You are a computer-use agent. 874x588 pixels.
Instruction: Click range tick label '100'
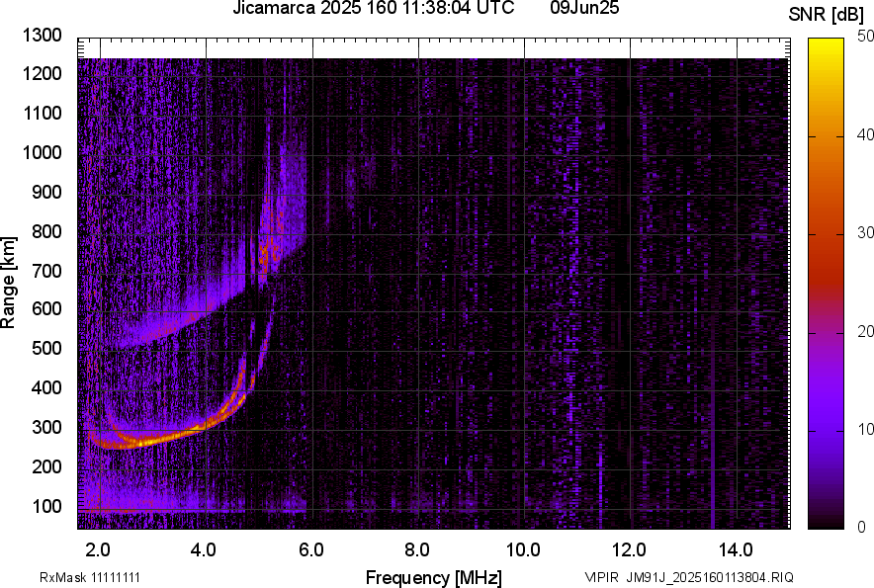tap(46, 506)
